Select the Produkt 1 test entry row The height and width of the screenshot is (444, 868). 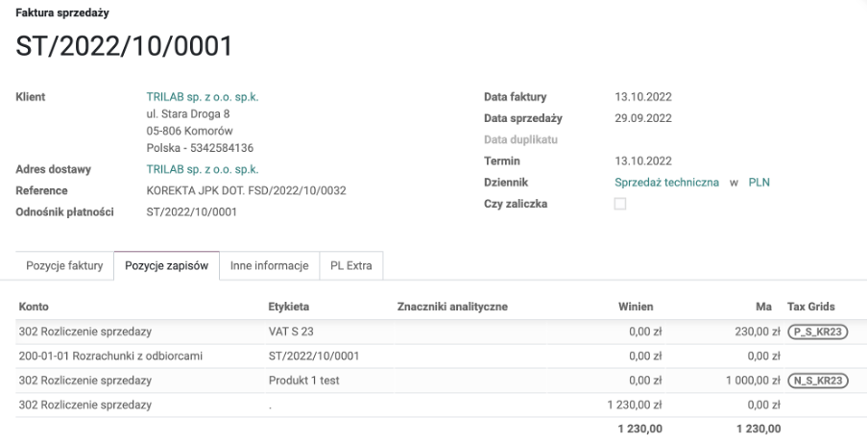click(x=303, y=381)
